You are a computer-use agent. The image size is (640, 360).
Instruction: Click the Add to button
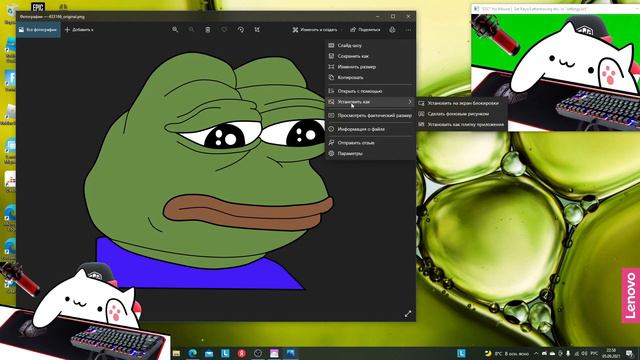click(79, 29)
